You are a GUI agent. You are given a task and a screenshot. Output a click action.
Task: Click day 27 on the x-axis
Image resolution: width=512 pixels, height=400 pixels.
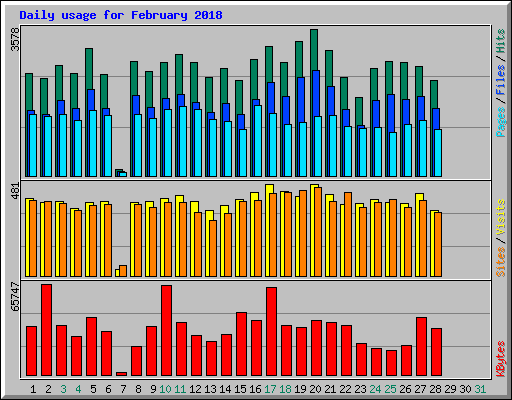click(x=420, y=389)
